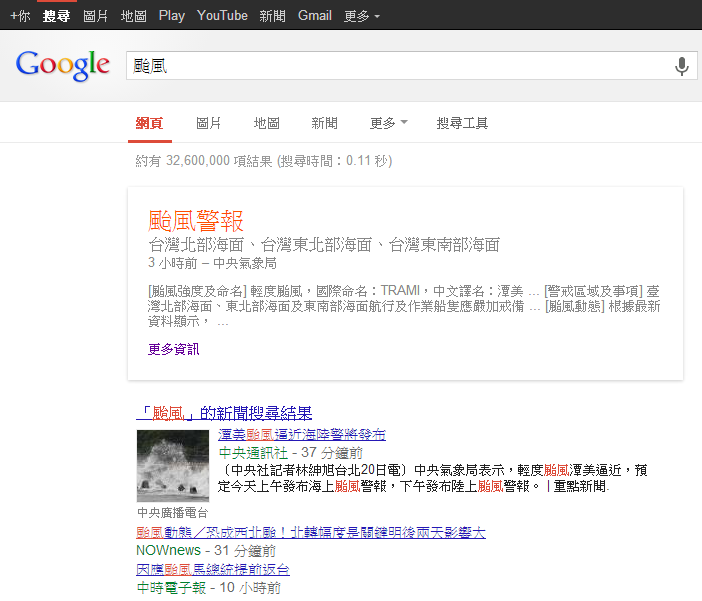
Task: Open the 潭美颱風逼近海陸警將發布 news article
Action: pyautogui.click(x=301, y=434)
